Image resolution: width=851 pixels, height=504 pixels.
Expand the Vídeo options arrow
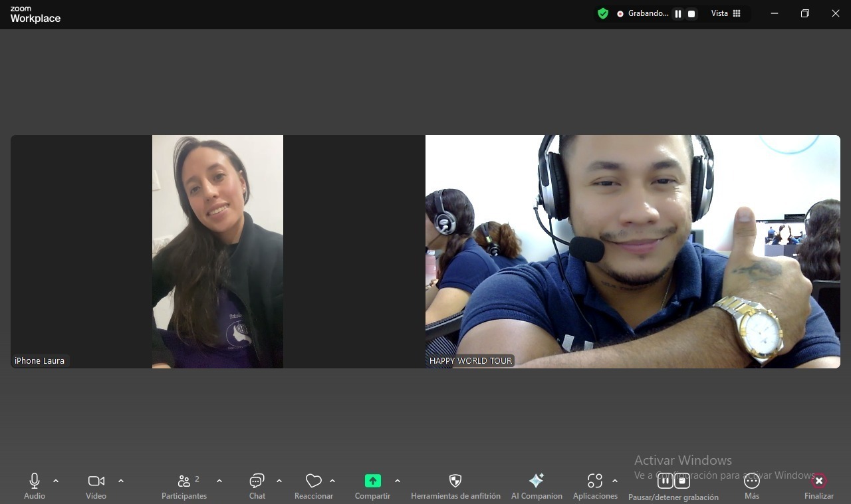pyautogui.click(x=121, y=481)
